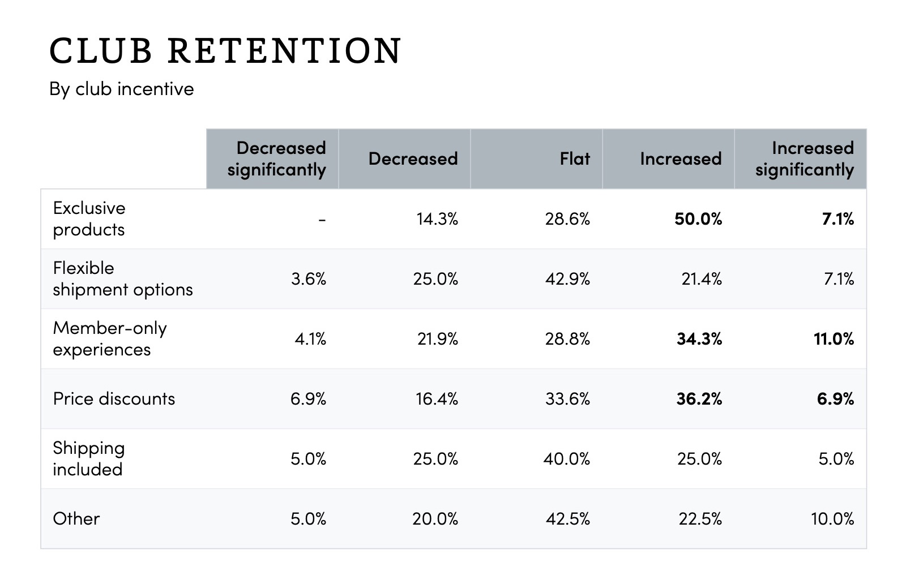Click the 3.6% Decreased significantly cell
Screen dimensions: 906x588
tap(308, 279)
